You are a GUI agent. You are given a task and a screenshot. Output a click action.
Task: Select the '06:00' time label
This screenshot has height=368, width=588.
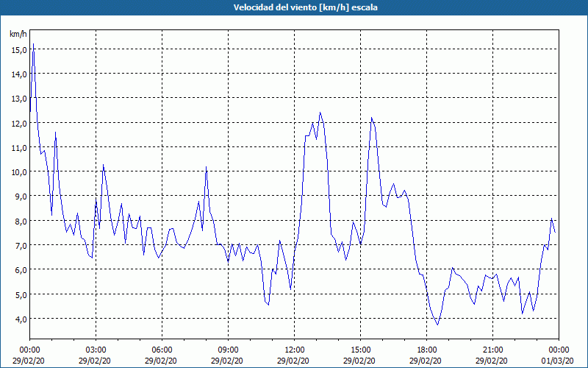pyautogui.click(x=162, y=350)
